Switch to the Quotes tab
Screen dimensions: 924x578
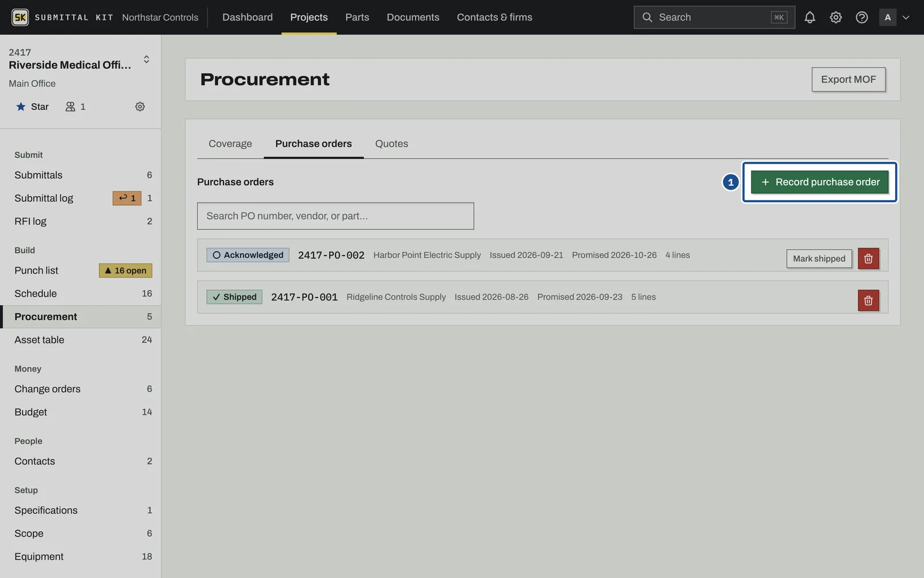point(392,143)
